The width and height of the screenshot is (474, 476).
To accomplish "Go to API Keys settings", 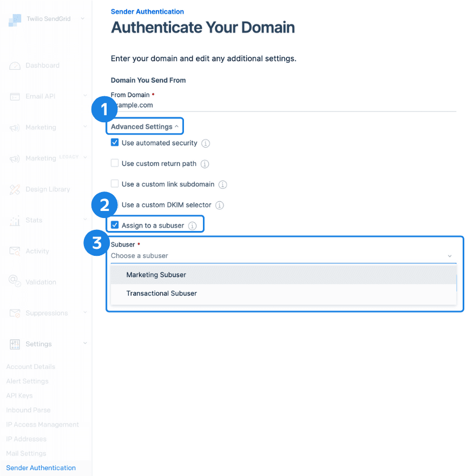I will click(19, 395).
